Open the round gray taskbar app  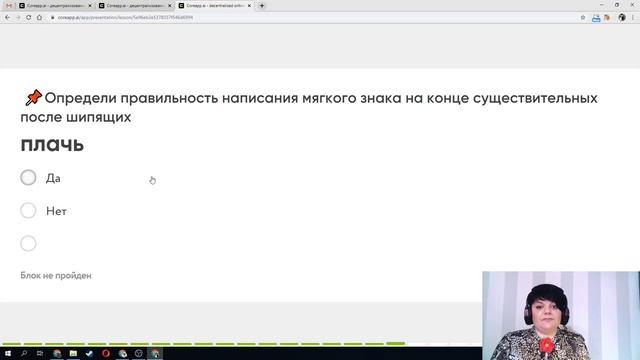[x=138, y=353]
